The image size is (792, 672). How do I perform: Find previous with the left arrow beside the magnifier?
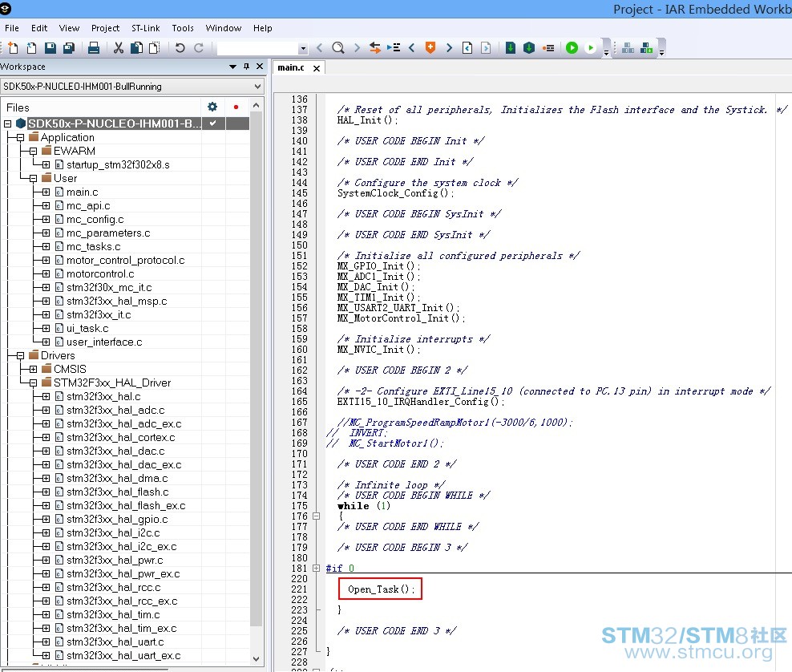pos(319,48)
